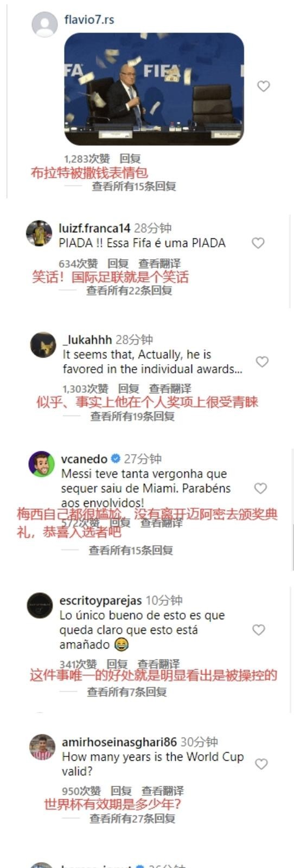Like amirhoseinasghari86's World Cup comment
Screen dimensions: 294x868
pos(261,763)
